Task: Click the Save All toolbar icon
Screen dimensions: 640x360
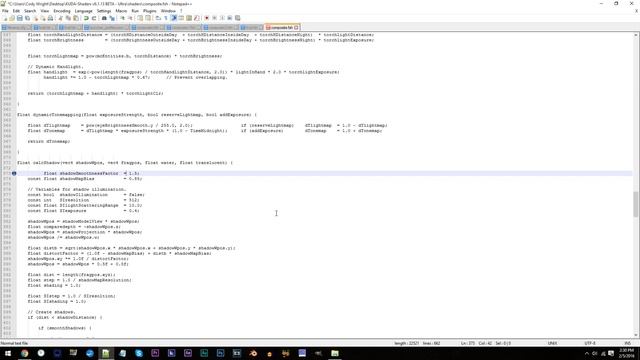Action: (27, 18)
